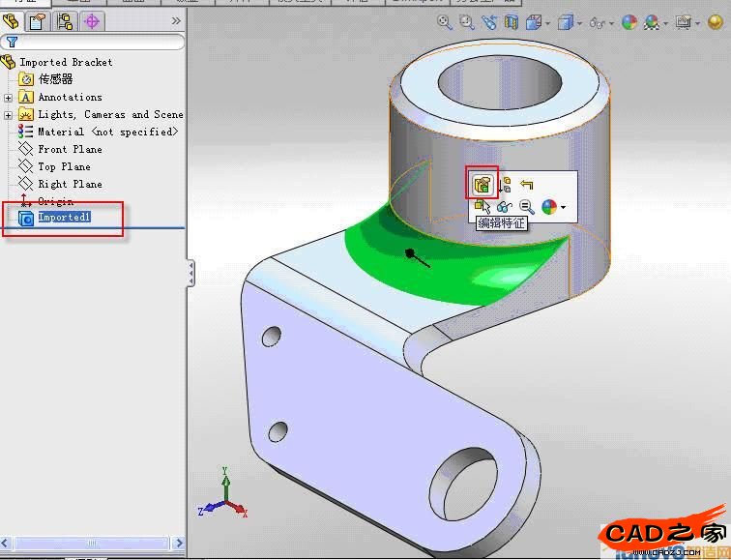Click the Material <not specified> item
The height and width of the screenshot is (560, 731).
tap(107, 133)
